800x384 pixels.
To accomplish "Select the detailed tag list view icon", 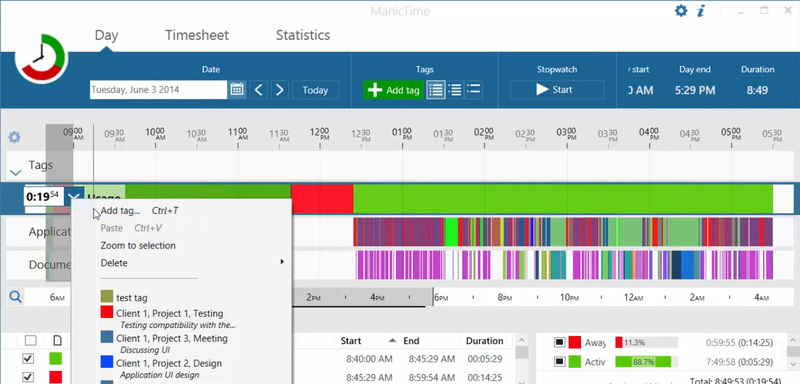I will click(x=436, y=90).
